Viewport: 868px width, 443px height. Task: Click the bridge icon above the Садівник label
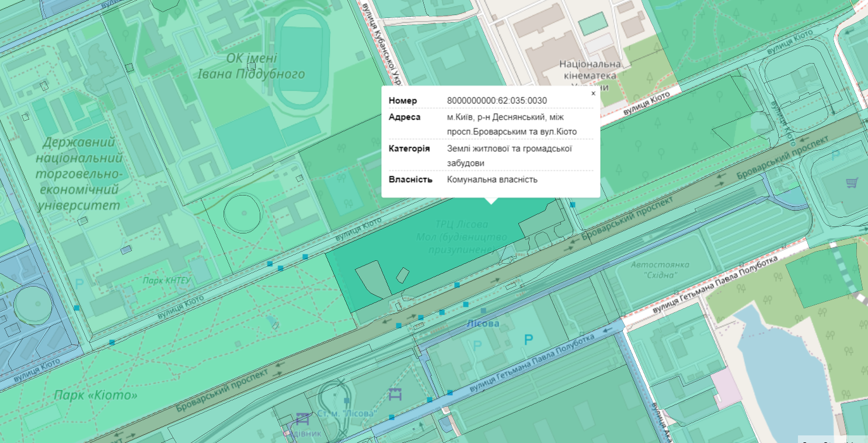tap(302, 418)
